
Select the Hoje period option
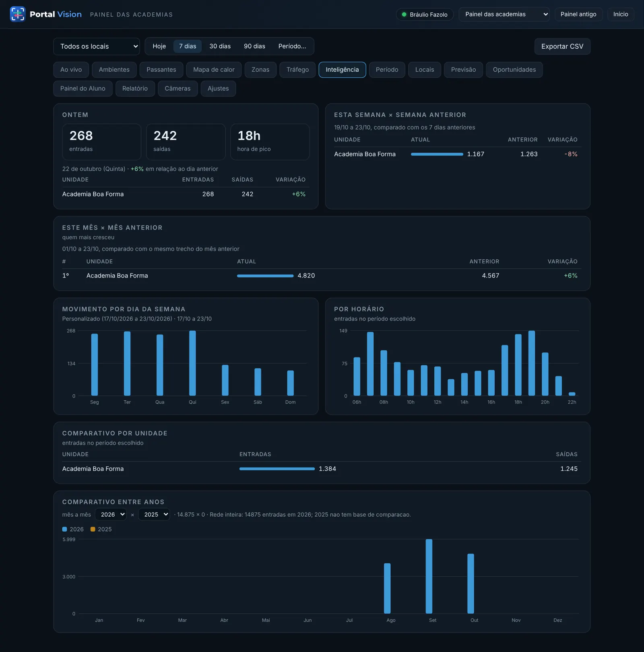pos(159,46)
